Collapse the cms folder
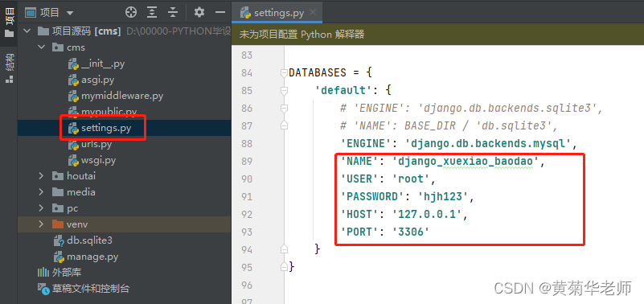This screenshot has width=644, height=304. tap(41, 47)
